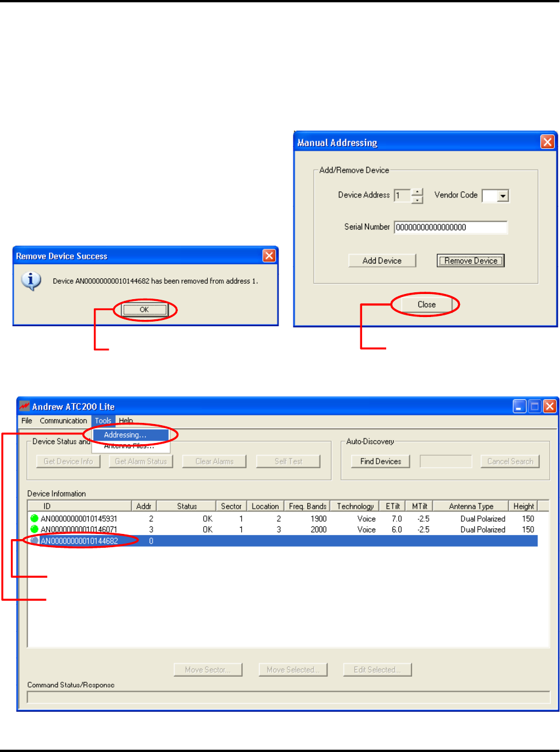Screen dimensions: 560x752
Task: Click the 2000 frequency band cell
Action: (318, 529)
